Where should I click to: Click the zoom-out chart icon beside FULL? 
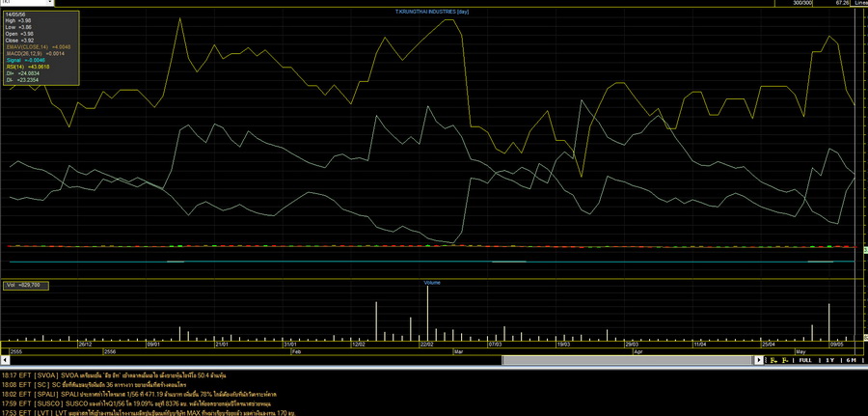pos(785,360)
